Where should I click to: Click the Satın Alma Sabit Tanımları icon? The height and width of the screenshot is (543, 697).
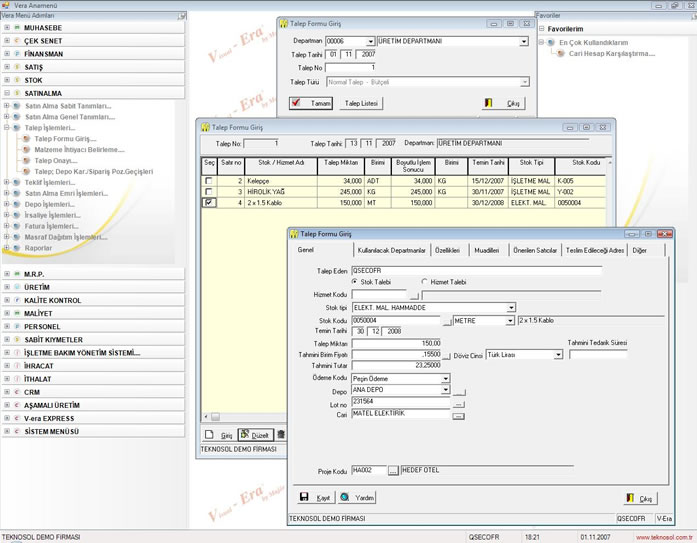coord(17,106)
